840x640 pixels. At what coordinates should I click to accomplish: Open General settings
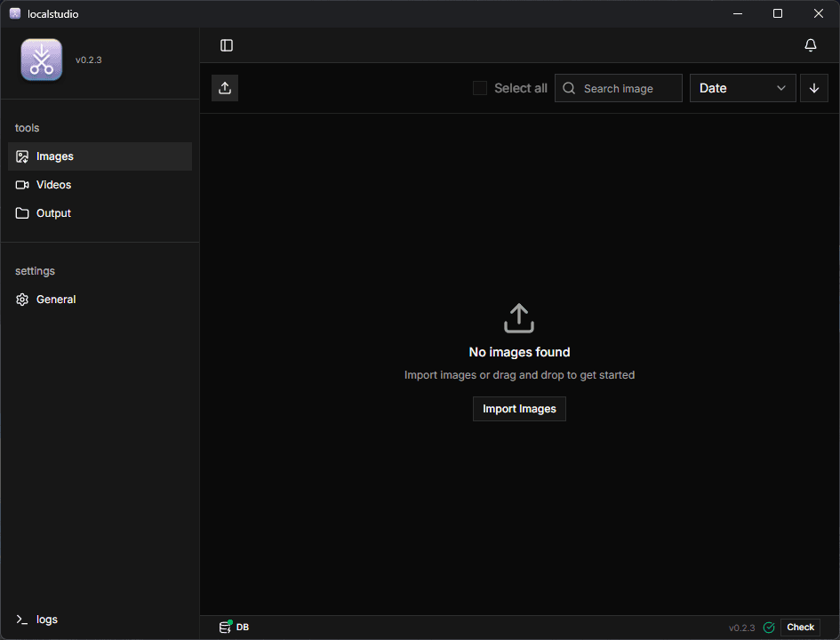(100, 300)
